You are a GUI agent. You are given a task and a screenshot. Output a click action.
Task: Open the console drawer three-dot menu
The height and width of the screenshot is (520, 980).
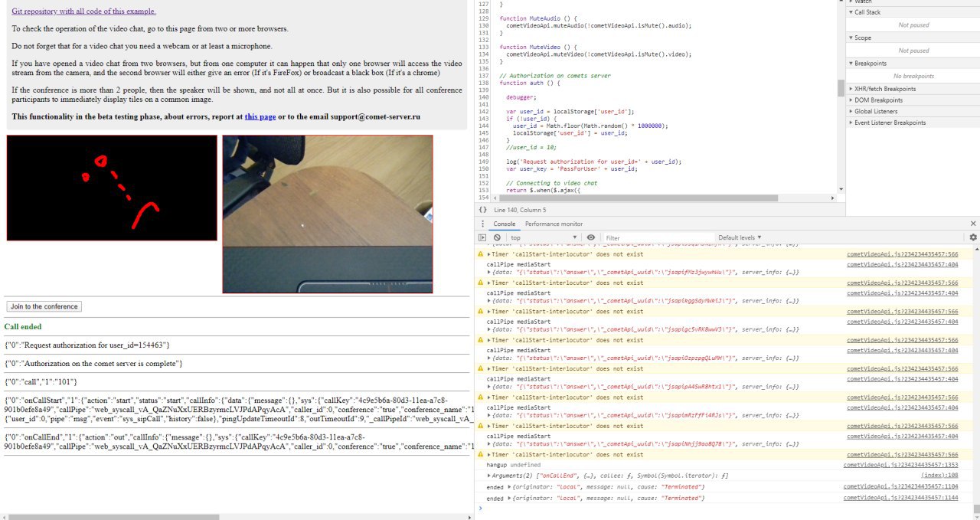pyautogui.click(x=482, y=224)
